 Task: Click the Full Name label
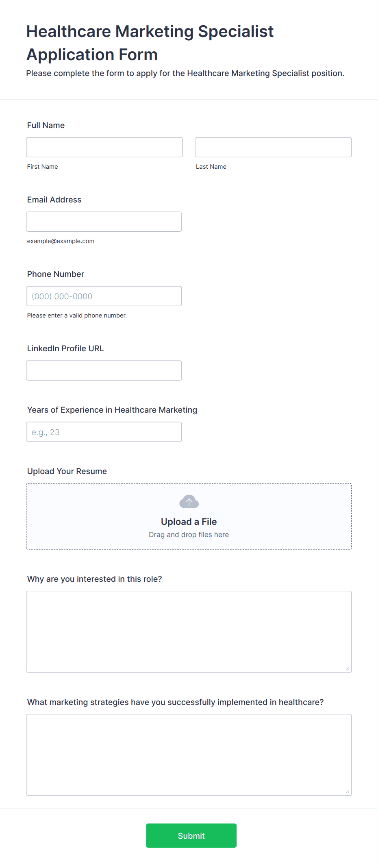click(x=46, y=125)
